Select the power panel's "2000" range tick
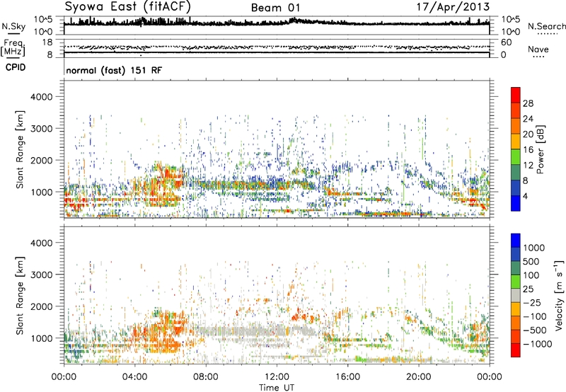 point(41,160)
